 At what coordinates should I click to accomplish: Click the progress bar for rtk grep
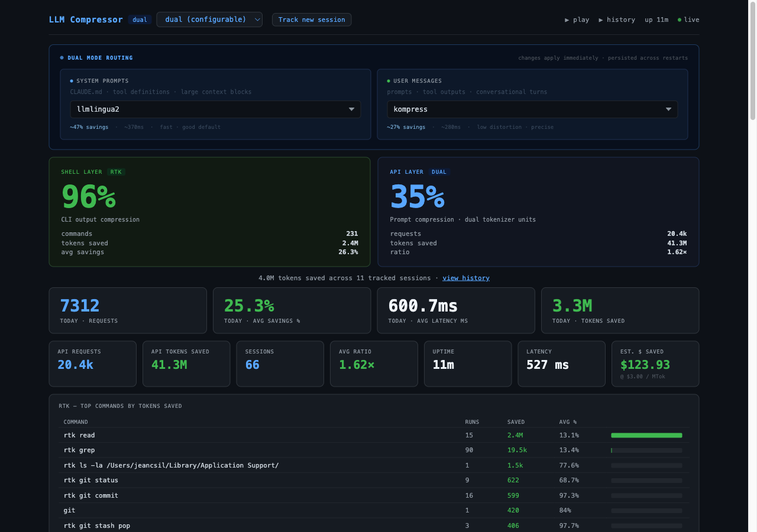pos(646,450)
